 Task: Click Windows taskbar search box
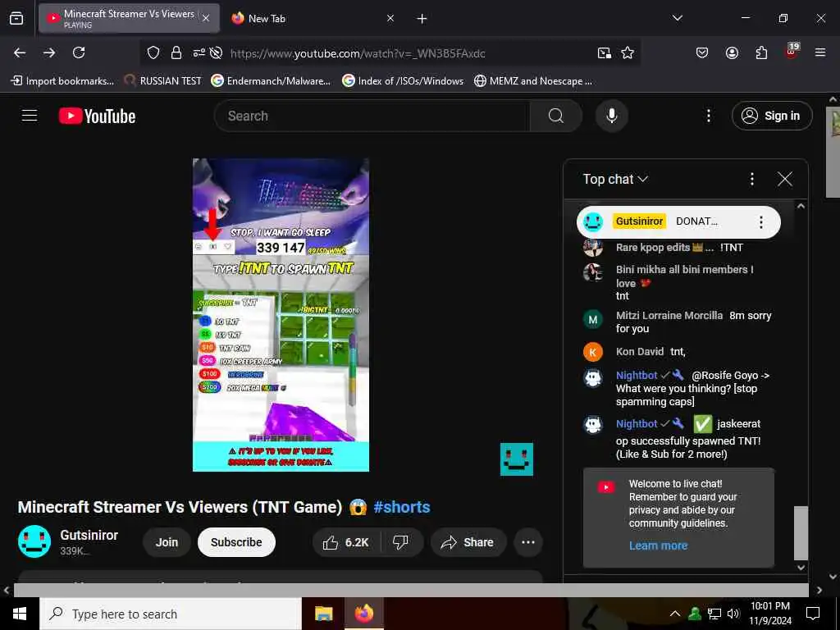(x=171, y=614)
